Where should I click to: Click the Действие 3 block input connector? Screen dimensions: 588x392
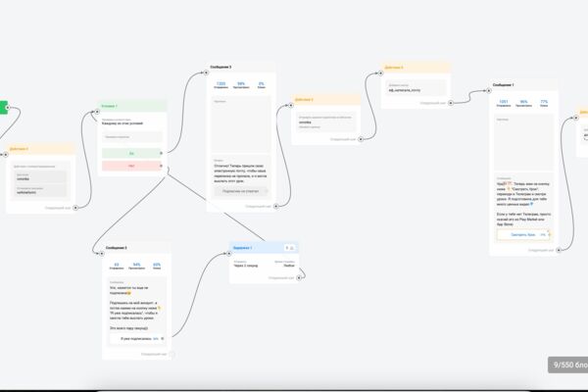point(380,73)
